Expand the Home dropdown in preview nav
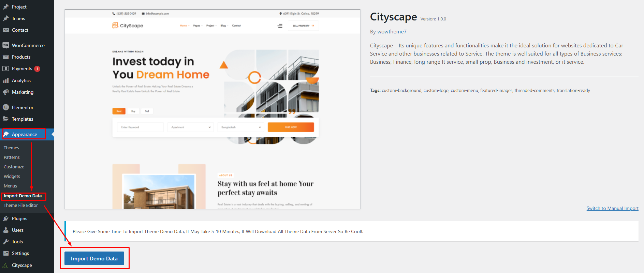Viewport: 644px width, 273px height. (x=185, y=26)
